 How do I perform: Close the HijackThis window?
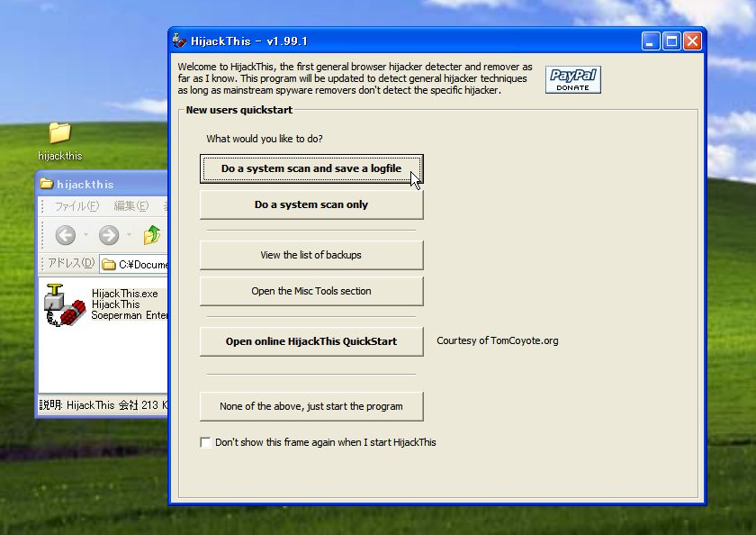692,41
